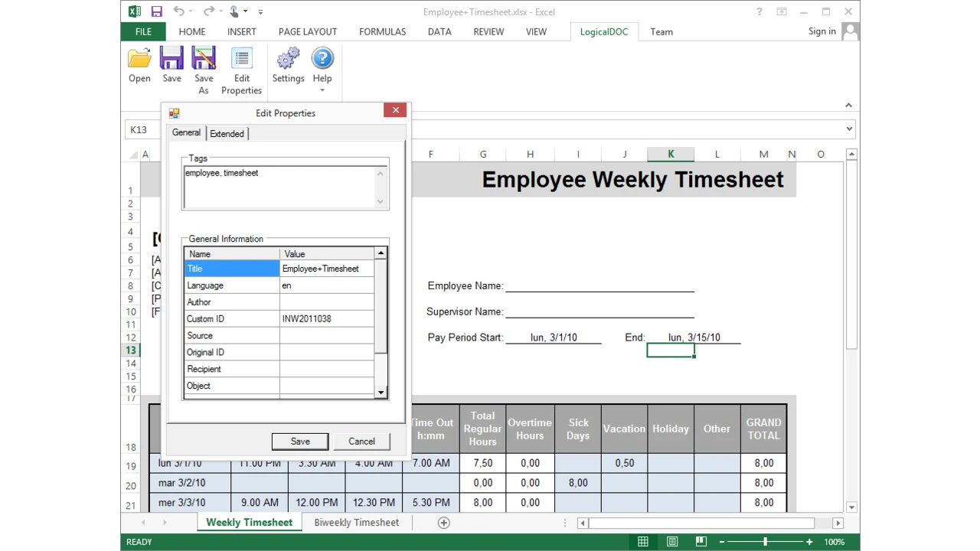Click the LogicalDOC Open folder icon
Screen dimensions: 980x551
click(139, 60)
